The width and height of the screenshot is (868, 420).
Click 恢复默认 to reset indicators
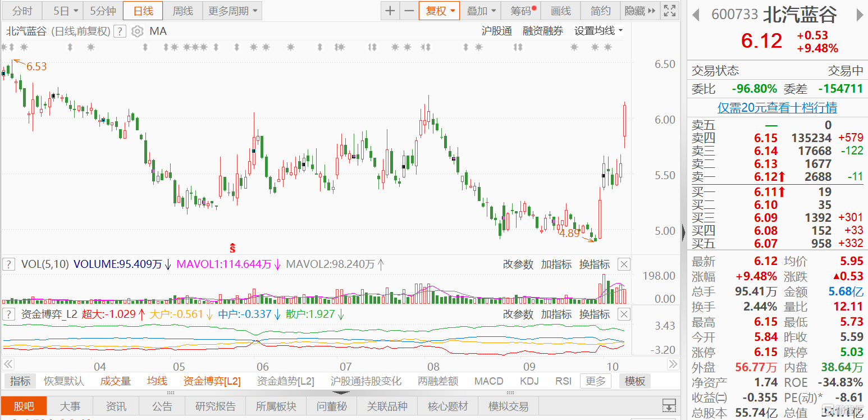pyautogui.click(x=64, y=381)
